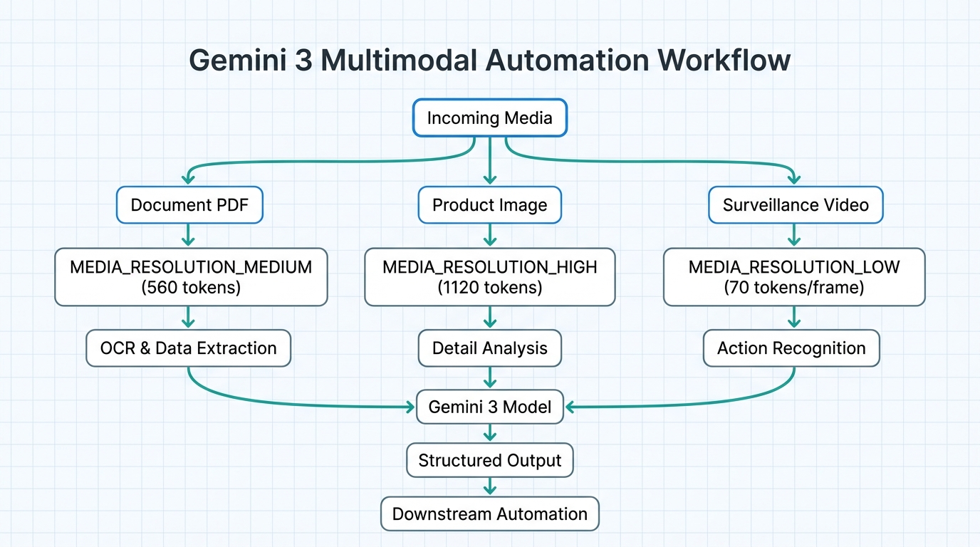Select the arrow from Incoming Media to Product Image
This screenshot has height=547, width=980.
point(489,160)
